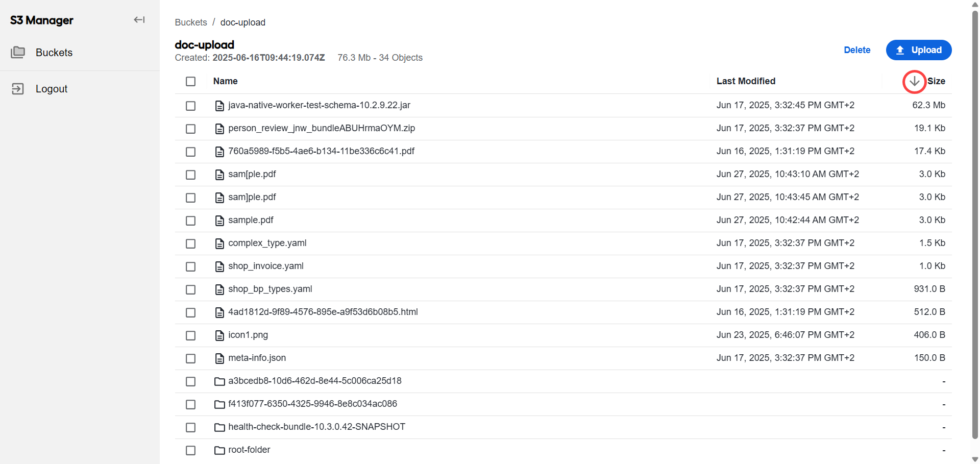Click the vertical page scrollbar
980x464 pixels.
(975, 225)
